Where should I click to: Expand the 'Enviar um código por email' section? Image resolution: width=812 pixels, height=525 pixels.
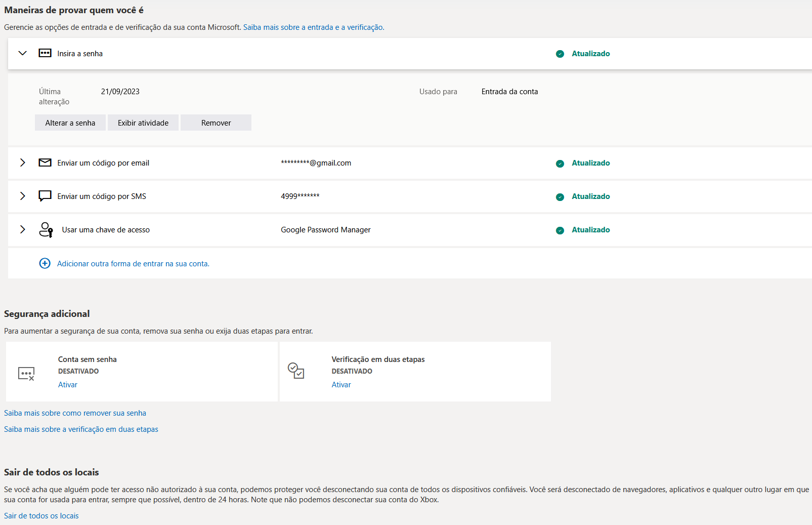[x=22, y=163]
